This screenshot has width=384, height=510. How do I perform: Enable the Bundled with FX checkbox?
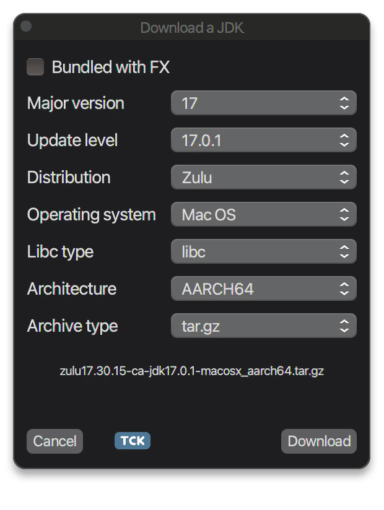pyautogui.click(x=35, y=67)
